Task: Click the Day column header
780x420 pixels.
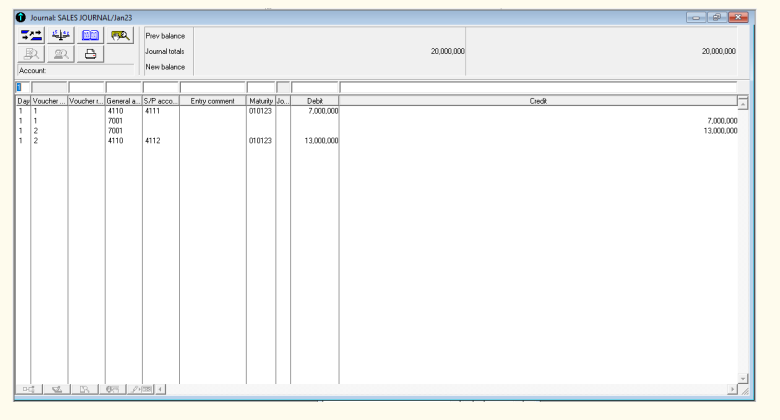Action: [x=23, y=101]
